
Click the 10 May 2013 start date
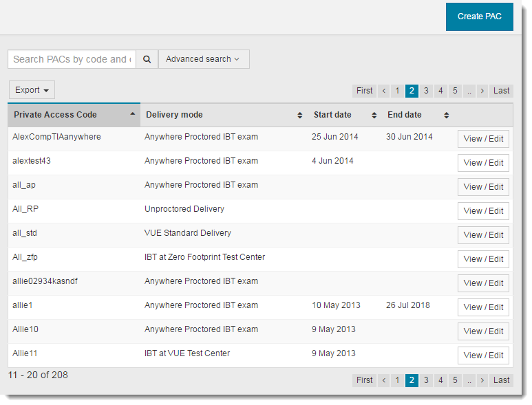pos(336,305)
